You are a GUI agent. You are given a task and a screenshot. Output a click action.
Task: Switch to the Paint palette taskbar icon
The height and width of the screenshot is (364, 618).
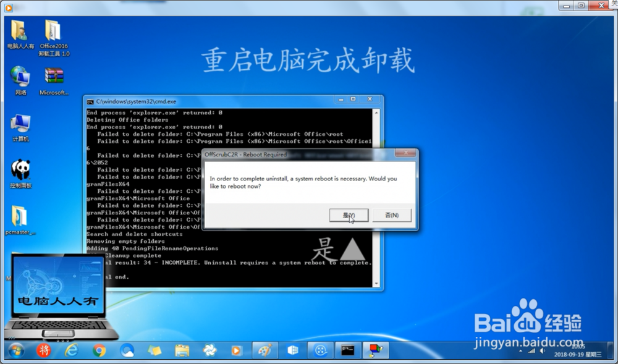265,350
